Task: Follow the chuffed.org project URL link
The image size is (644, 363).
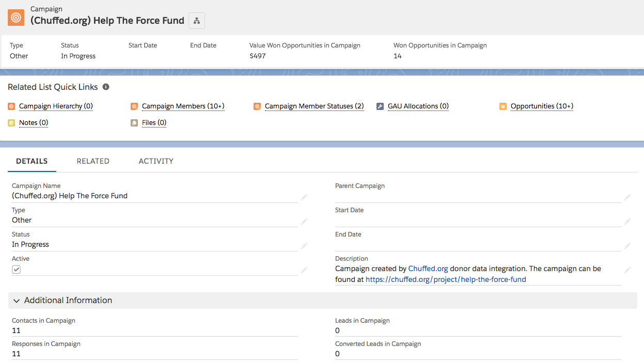Action: 446,279
